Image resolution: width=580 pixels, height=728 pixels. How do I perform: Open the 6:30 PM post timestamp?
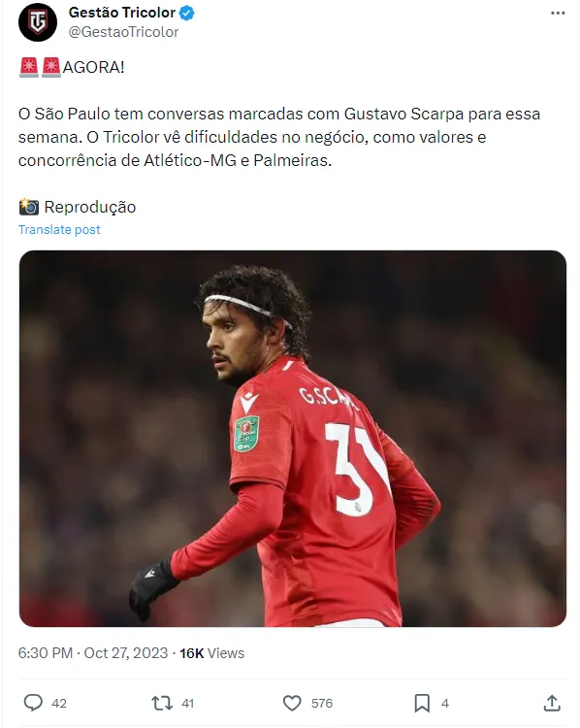[x=46, y=653]
